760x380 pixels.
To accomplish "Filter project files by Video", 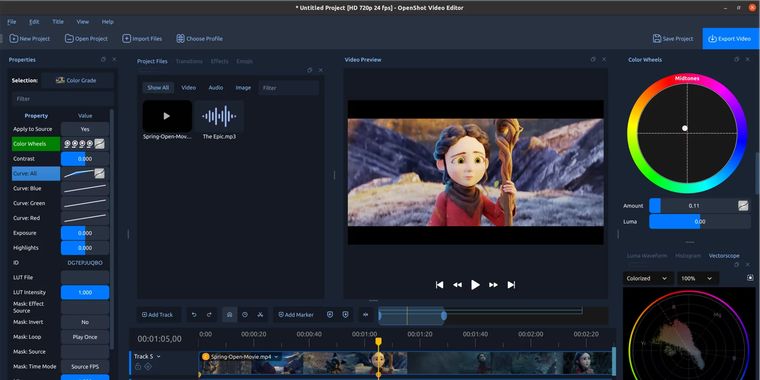I will point(189,88).
